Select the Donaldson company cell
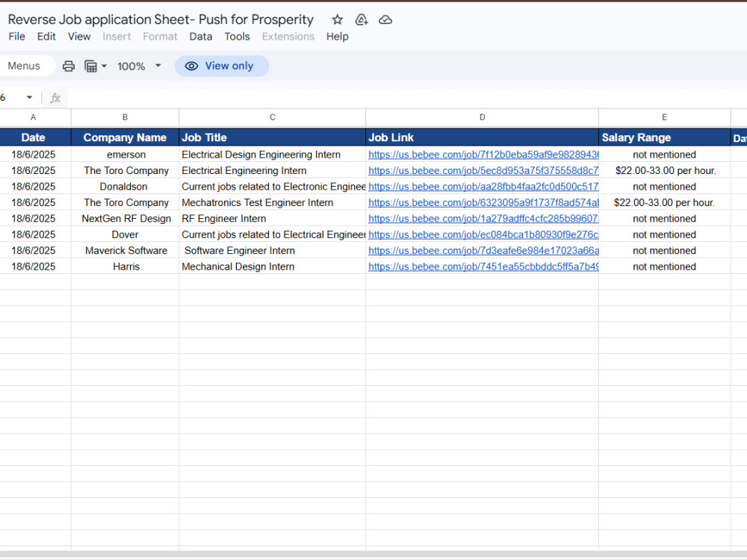 [x=125, y=187]
